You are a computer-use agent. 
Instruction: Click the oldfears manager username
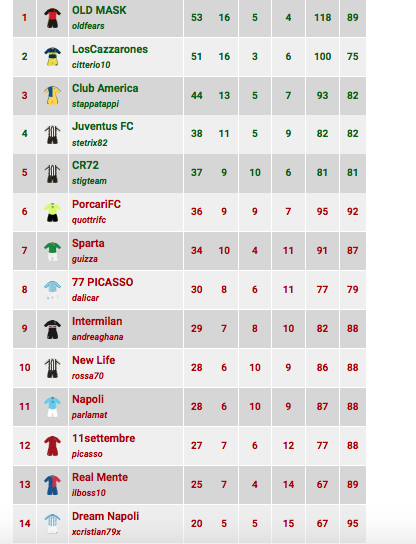(88, 26)
